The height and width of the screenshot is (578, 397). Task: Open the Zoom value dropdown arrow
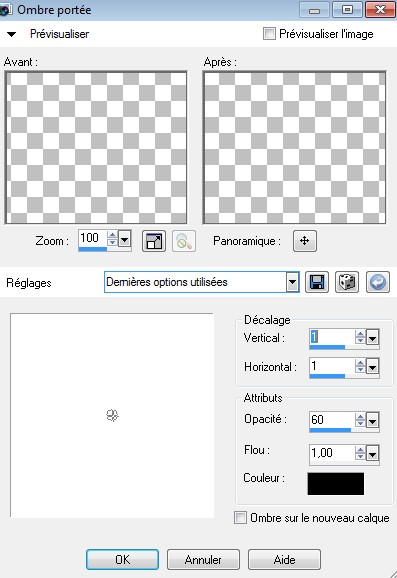(125, 240)
